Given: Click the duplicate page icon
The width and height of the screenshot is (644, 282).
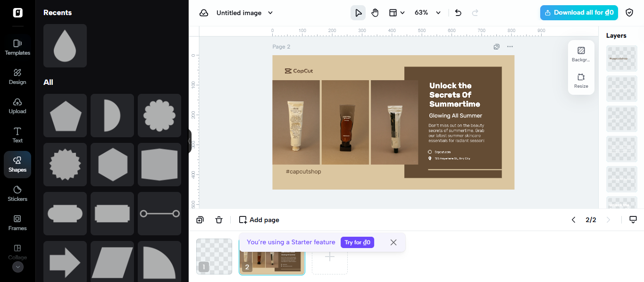Looking at the screenshot, I should tap(200, 220).
